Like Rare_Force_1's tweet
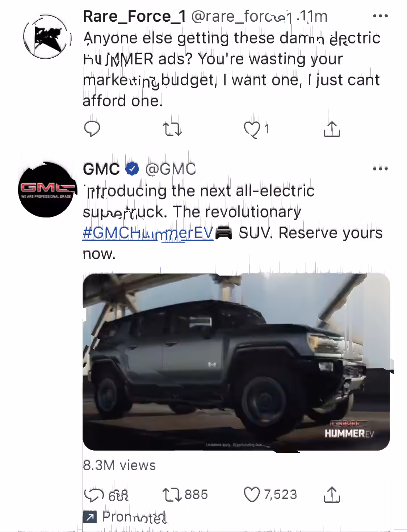The height and width of the screenshot is (532, 407). click(252, 129)
